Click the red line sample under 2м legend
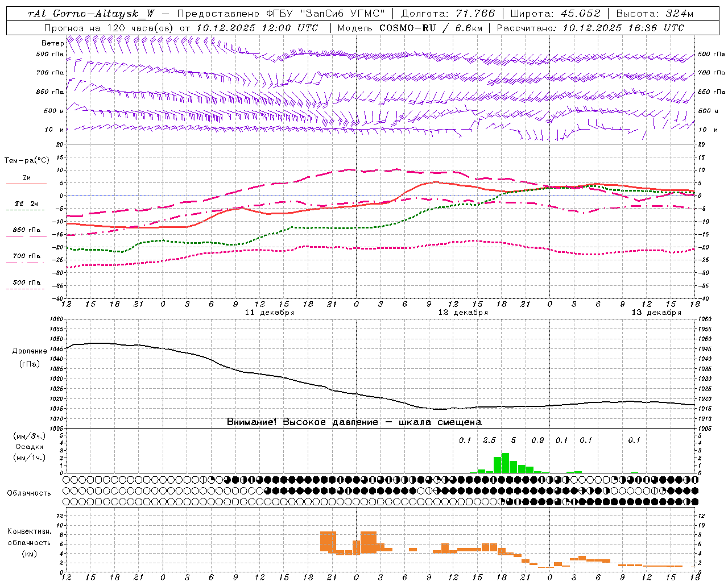Screen dimensions: 728x582 pyautogui.click(x=26, y=184)
